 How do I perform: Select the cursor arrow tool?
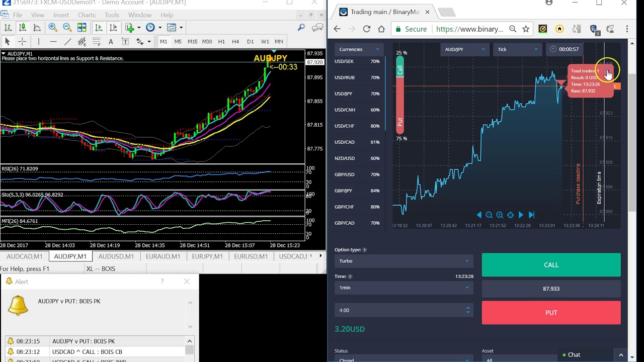click(7, 42)
